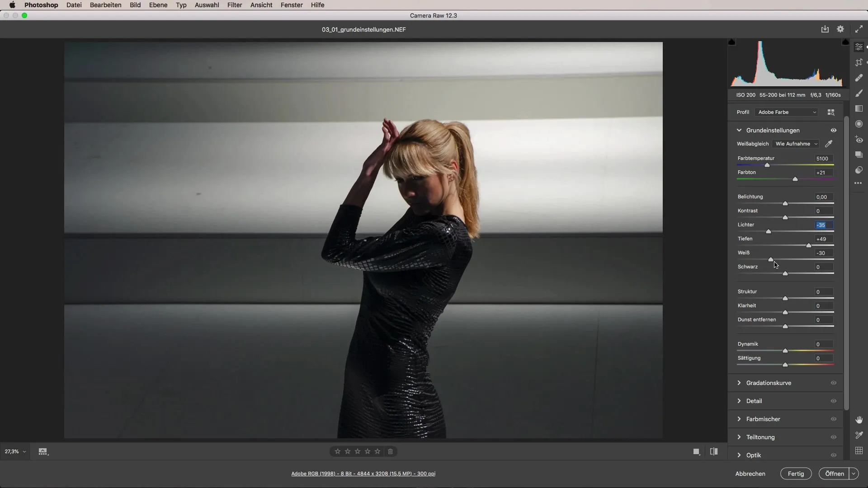Screen dimensions: 868x488
Task: Open Camera Raw preferences gear icon
Action: click(840, 29)
